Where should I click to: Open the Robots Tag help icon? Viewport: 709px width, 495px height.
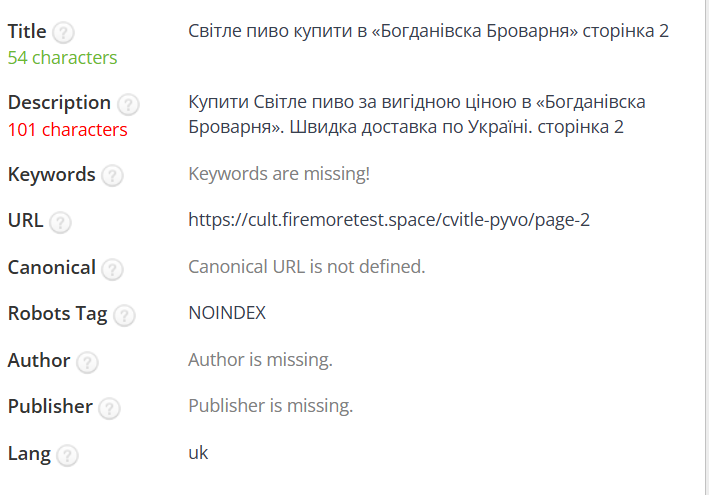click(x=124, y=315)
